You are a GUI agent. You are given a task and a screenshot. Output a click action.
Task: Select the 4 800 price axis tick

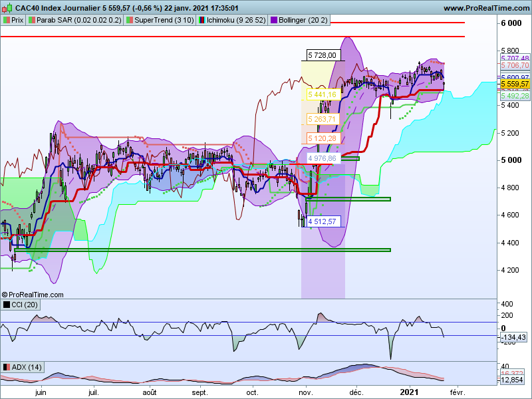tap(510, 188)
